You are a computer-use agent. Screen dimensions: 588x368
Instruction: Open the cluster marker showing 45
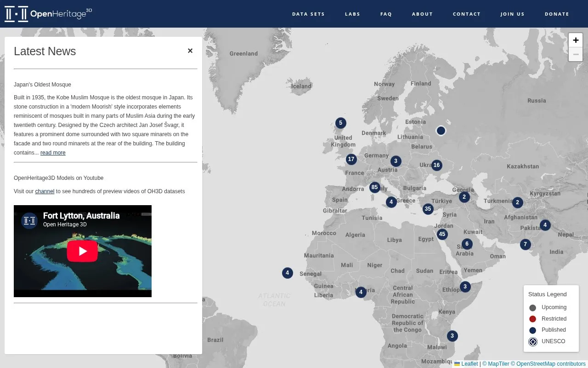coord(442,234)
